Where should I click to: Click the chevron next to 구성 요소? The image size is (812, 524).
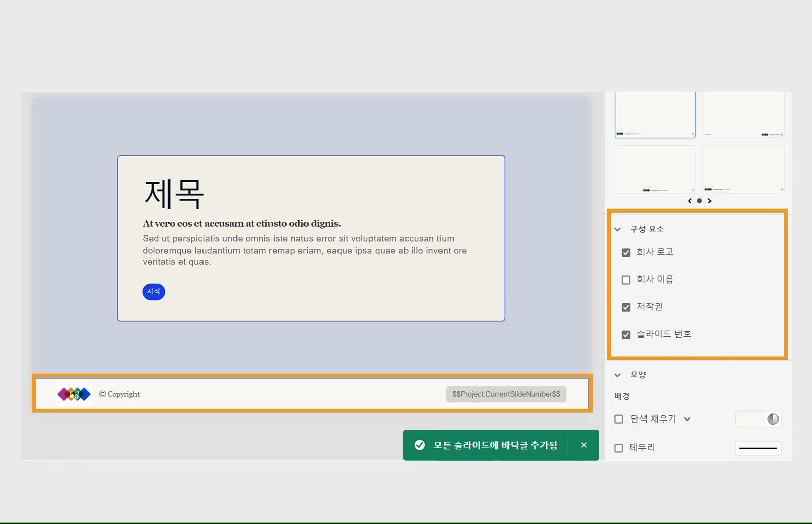tap(617, 229)
